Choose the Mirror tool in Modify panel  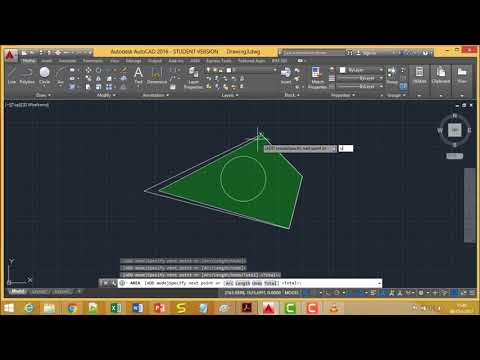click(99, 78)
